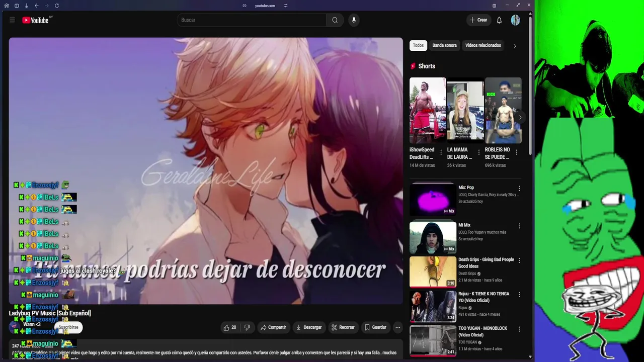Save the video with Guardar

[x=375, y=327]
